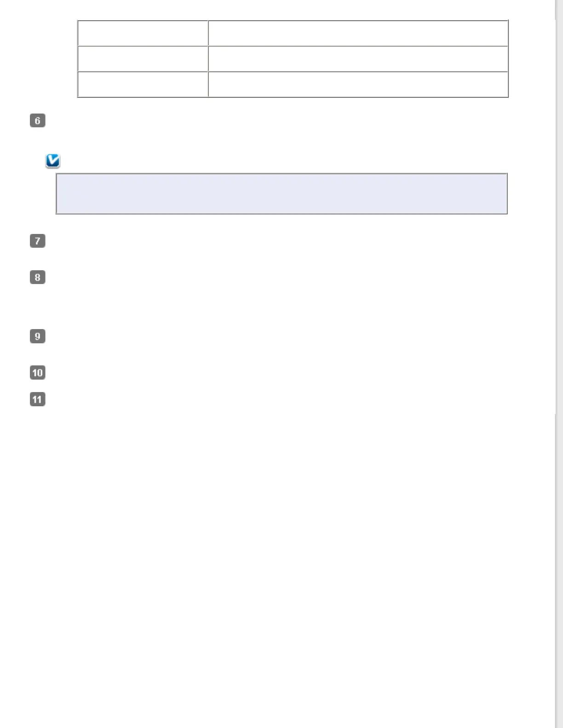Screen dimensions: 563x728
Task: Click the blank line beside step 6
Action: (x=276, y=121)
